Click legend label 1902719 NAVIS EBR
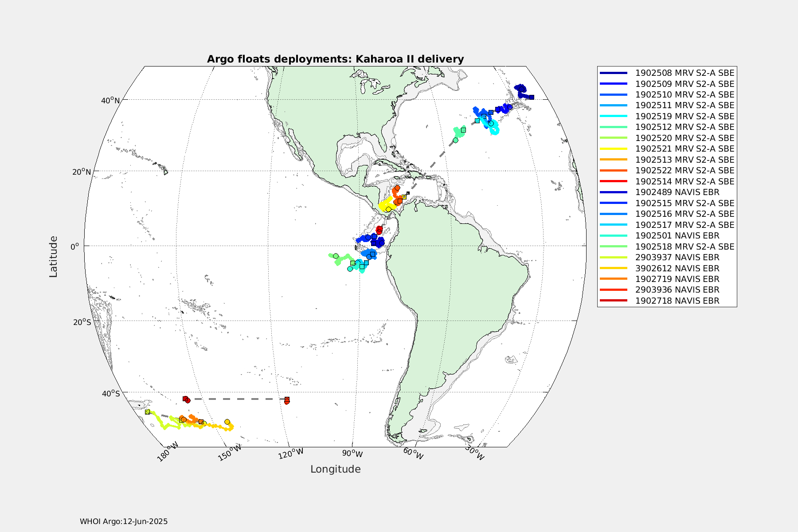Viewport: 798px width, 532px height. (x=677, y=279)
